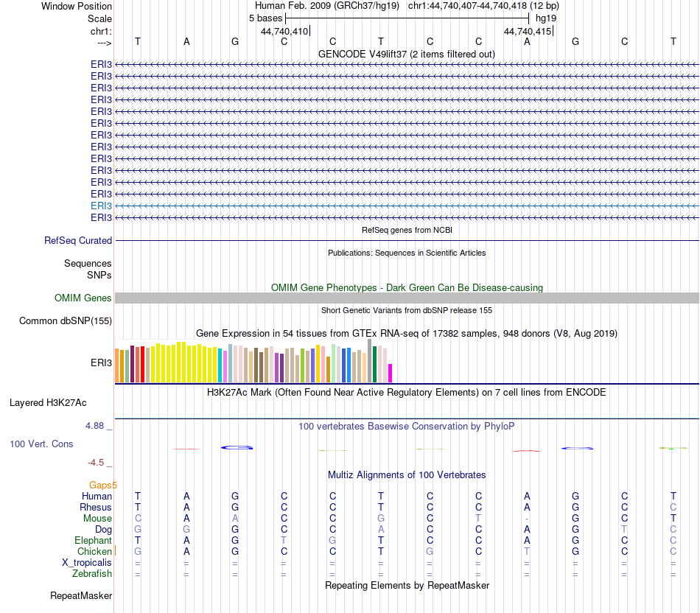Click the 5 bases scale bar text
This screenshot has width=700, height=613.
[265, 18]
